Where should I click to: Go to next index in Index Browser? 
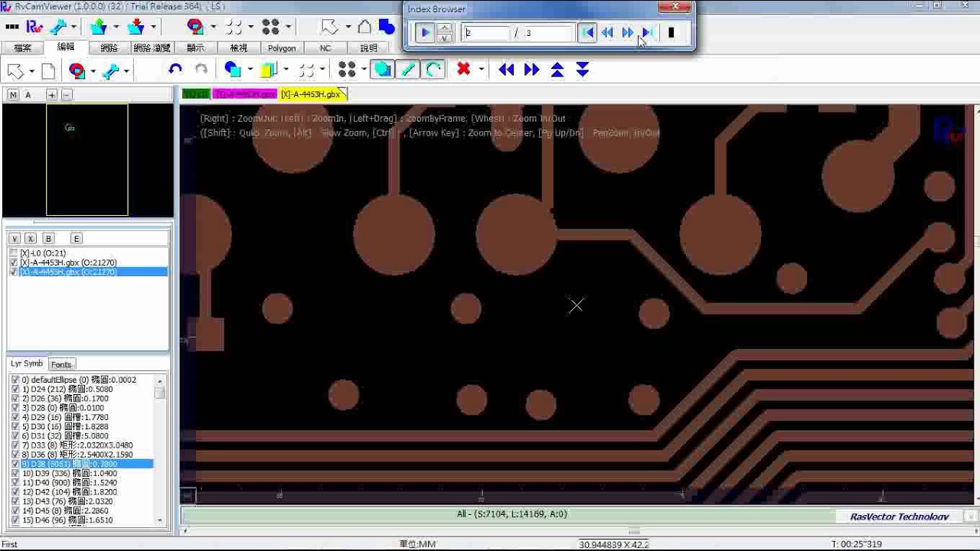point(627,33)
